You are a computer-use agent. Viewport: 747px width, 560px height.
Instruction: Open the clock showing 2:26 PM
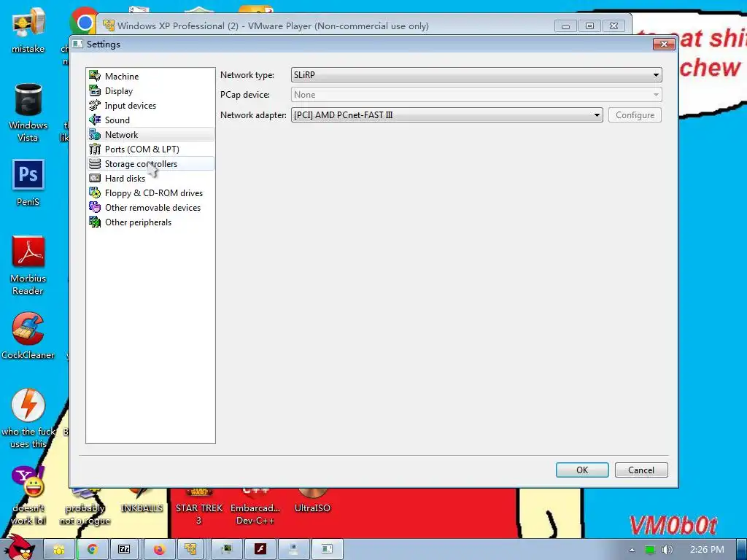coord(707,550)
